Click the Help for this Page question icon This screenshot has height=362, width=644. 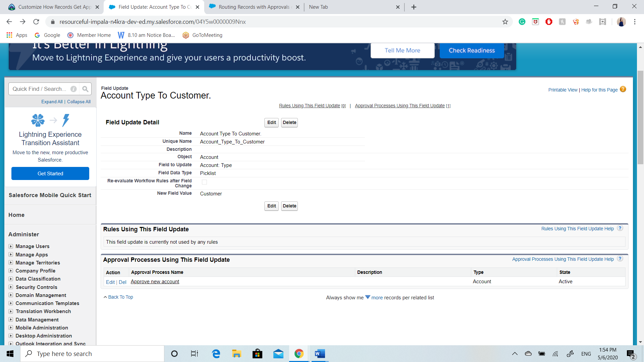[623, 89]
